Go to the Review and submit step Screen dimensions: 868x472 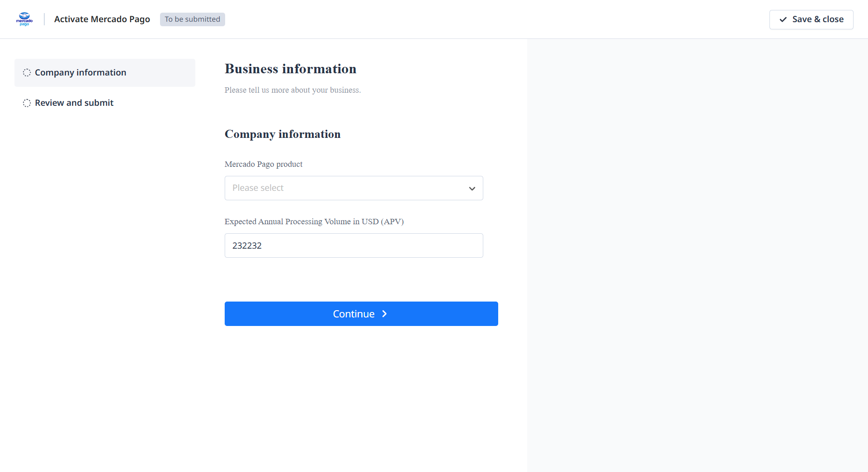[74, 103]
